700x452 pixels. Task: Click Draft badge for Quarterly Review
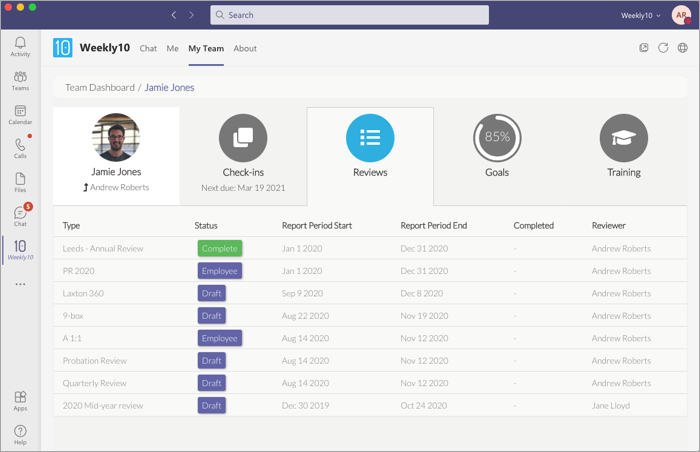point(212,383)
